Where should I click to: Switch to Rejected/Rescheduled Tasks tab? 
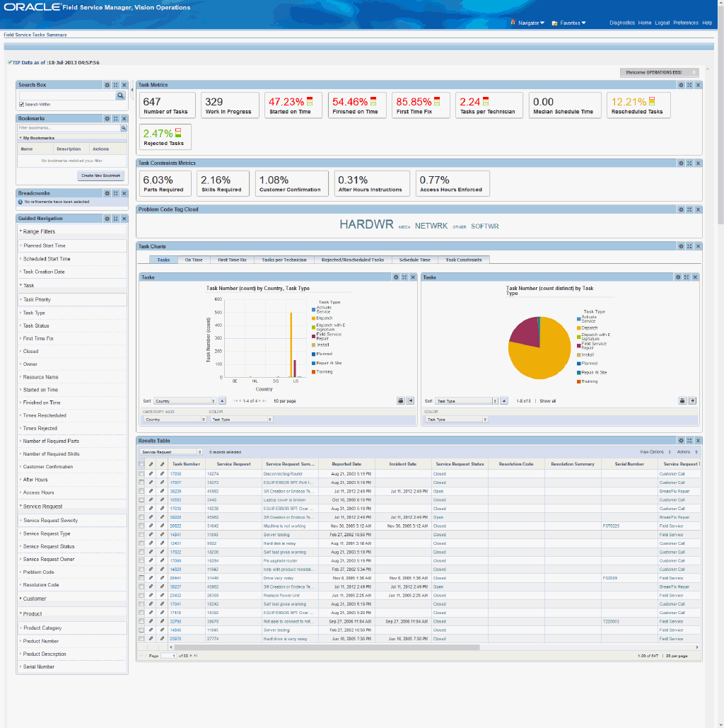point(353,260)
